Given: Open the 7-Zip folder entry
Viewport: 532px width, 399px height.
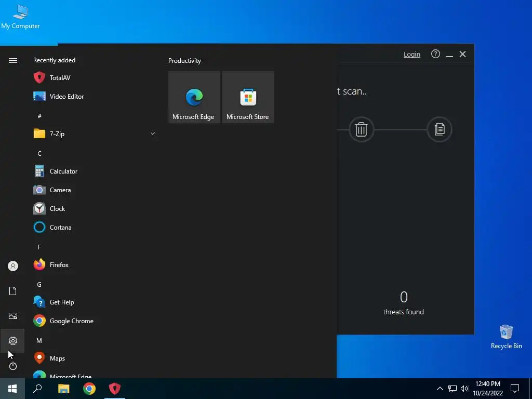Looking at the screenshot, I should [95, 134].
